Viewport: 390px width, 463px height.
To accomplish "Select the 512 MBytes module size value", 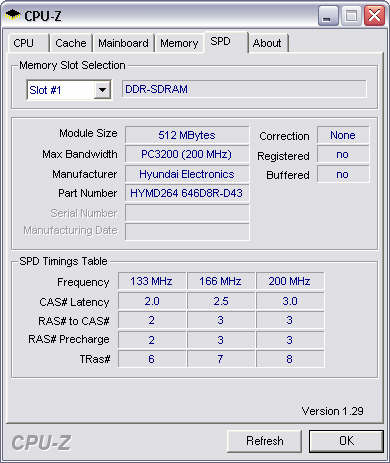I will pos(187,135).
